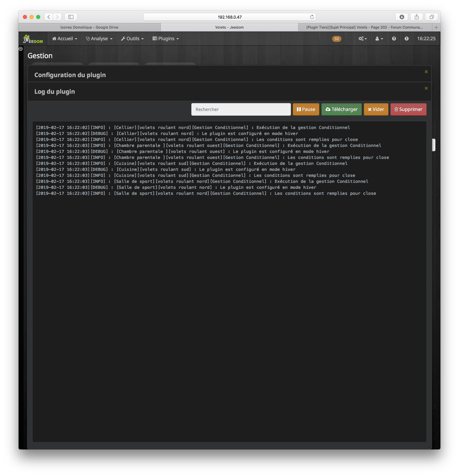The width and height of the screenshot is (459, 476).
Task: Go forward in Safari history
Action: [x=57, y=17]
